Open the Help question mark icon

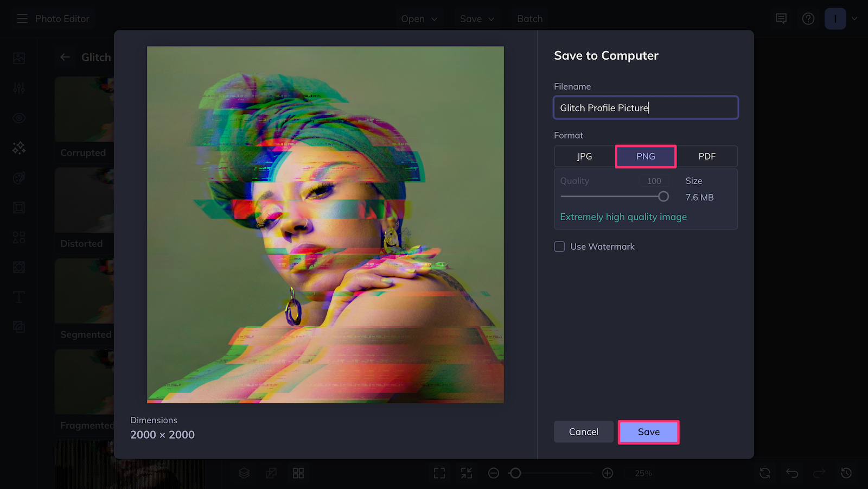(x=808, y=18)
